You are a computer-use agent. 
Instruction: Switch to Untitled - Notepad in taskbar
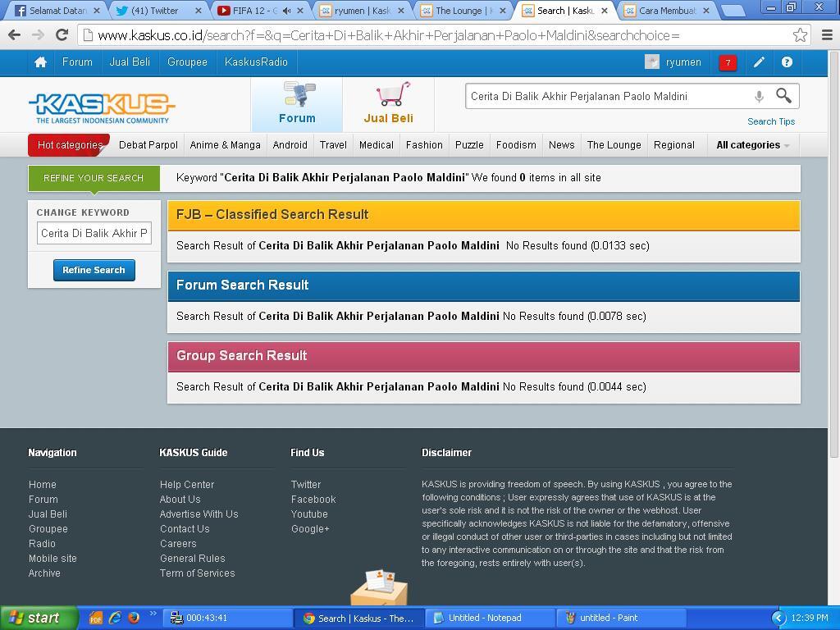(x=491, y=619)
